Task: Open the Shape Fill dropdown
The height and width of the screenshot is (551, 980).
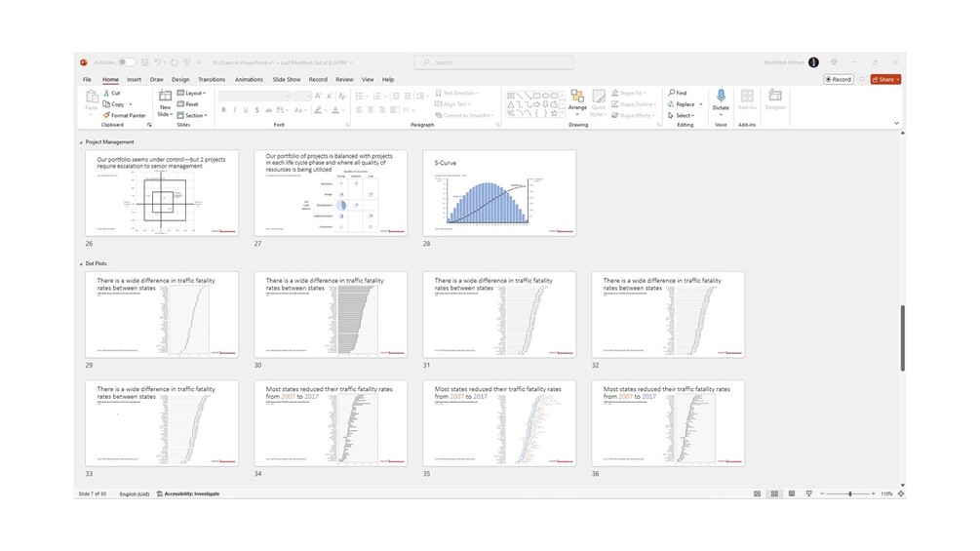Action: point(628,93)
